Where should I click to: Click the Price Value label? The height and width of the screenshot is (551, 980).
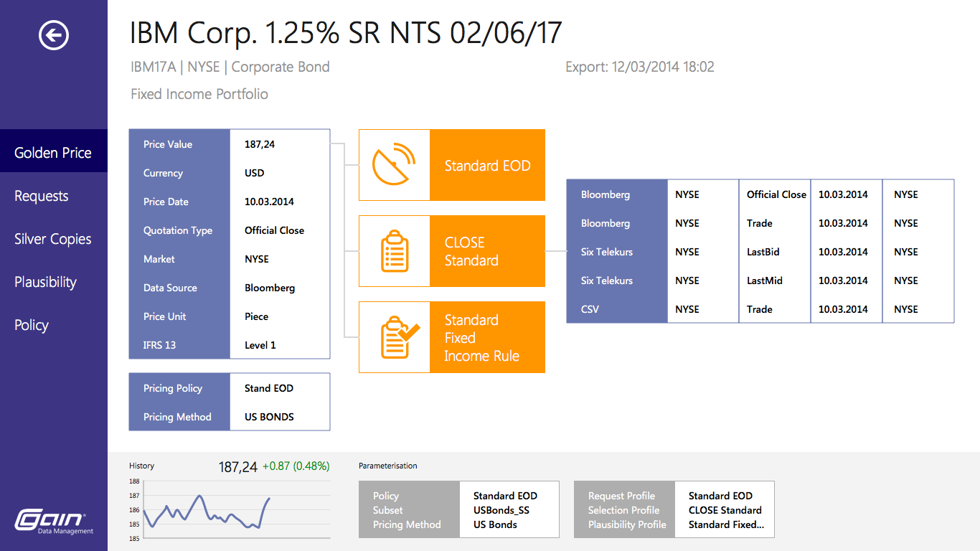(x=168, y=144)
